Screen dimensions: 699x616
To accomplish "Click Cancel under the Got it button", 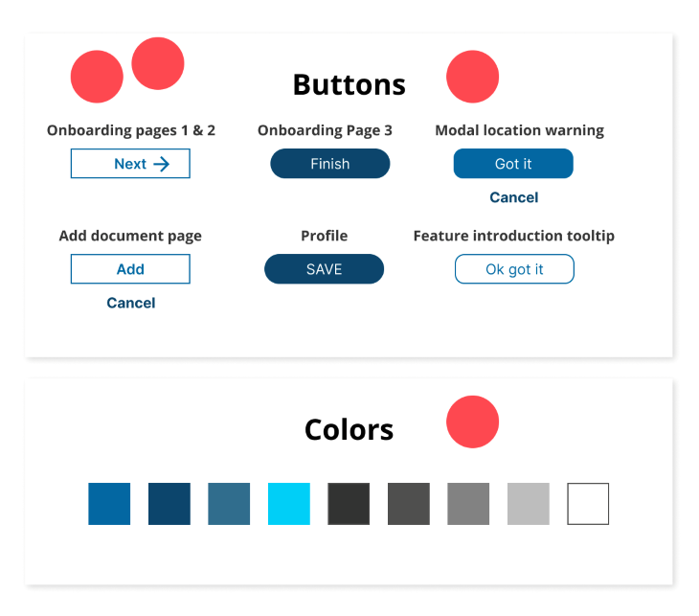I will coord(513,197).
